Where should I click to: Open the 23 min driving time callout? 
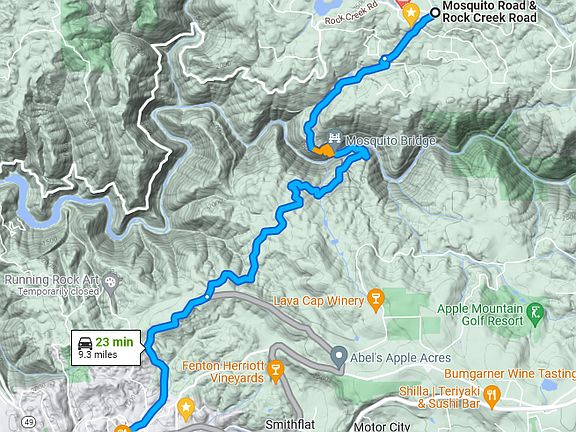pos(106,348)
